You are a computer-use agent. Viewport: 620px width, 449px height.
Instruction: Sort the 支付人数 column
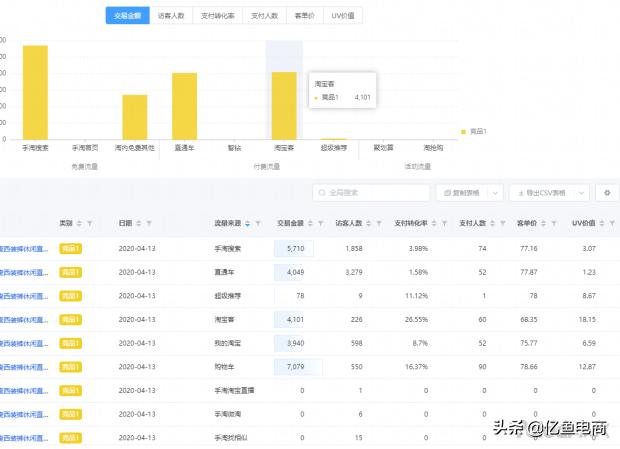click(493, 223)
